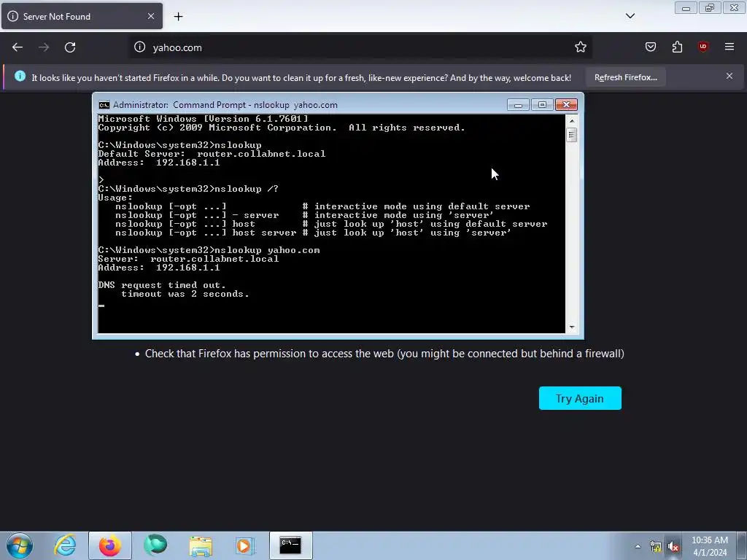747x560 pixels.
Task: Click the yahoo.com address bar field
Action: pyautogui.click(x=362, y=47)
